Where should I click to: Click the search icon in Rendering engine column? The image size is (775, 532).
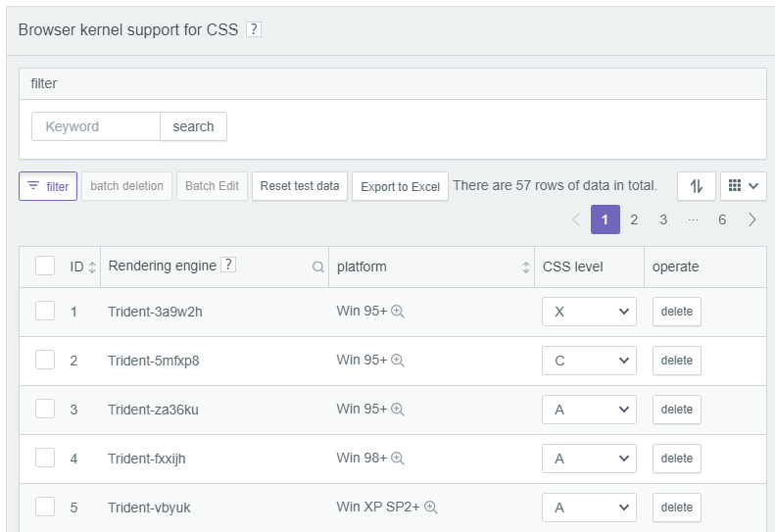pyautogui.click(x=317, y=266)
